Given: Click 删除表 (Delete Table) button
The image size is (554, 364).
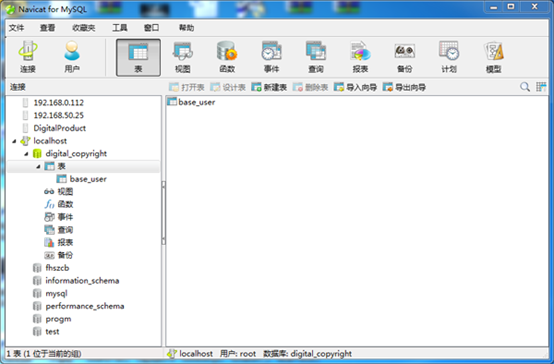Looking at the screenshot, I should [x=311, y=87].
